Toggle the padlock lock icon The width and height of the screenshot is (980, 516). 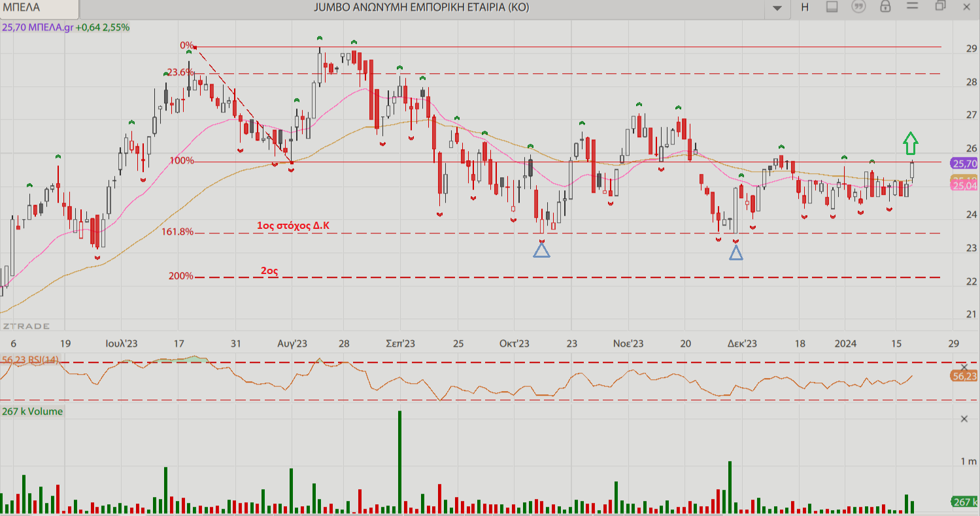pyautogui.click(x=885, y=7)
